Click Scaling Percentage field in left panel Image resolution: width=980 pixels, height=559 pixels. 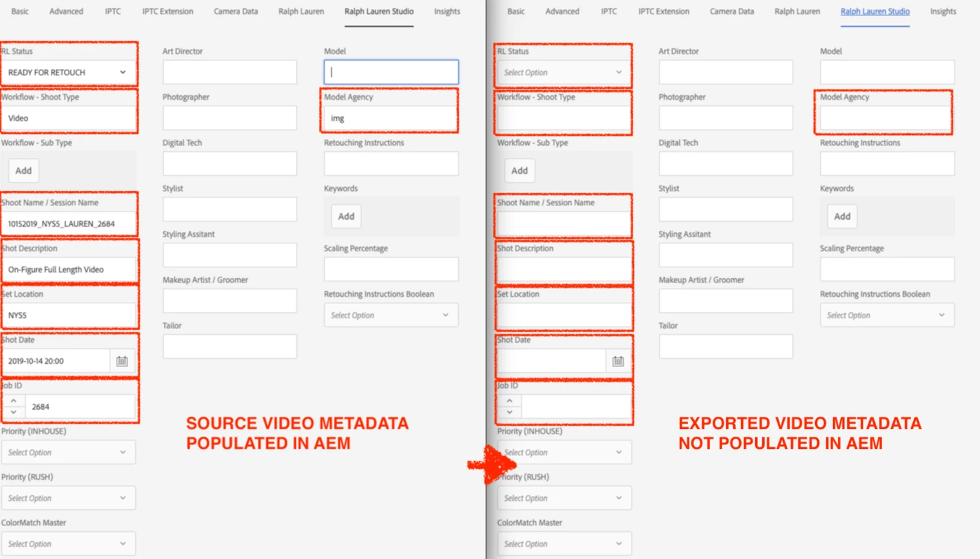pyautogui.click(x=391, y=269)
